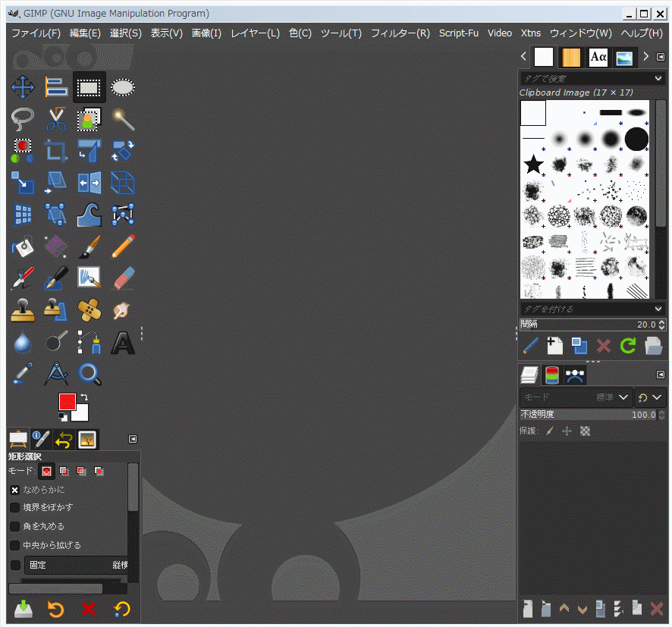Adjust the 間隔 spacing slider
672x627 pixels.
592,324
